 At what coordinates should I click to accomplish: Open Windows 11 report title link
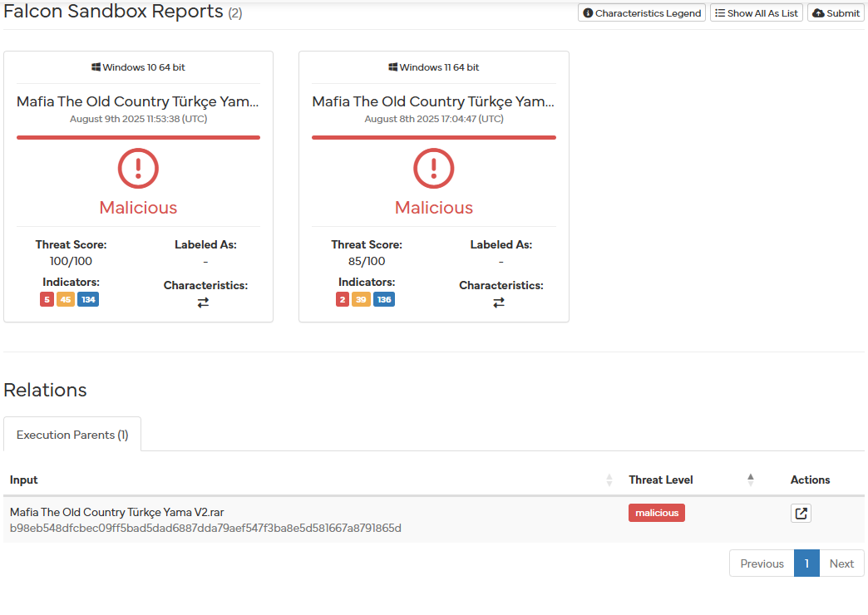click(433, 101)
